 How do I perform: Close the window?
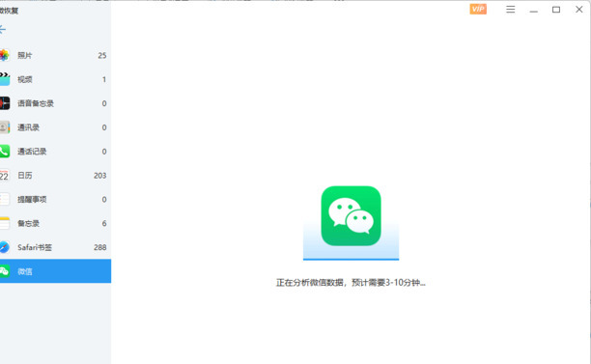[579, 10]
